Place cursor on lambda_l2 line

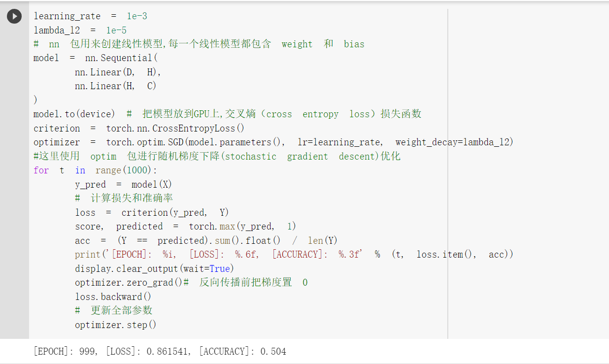click(x=80, y=30)
